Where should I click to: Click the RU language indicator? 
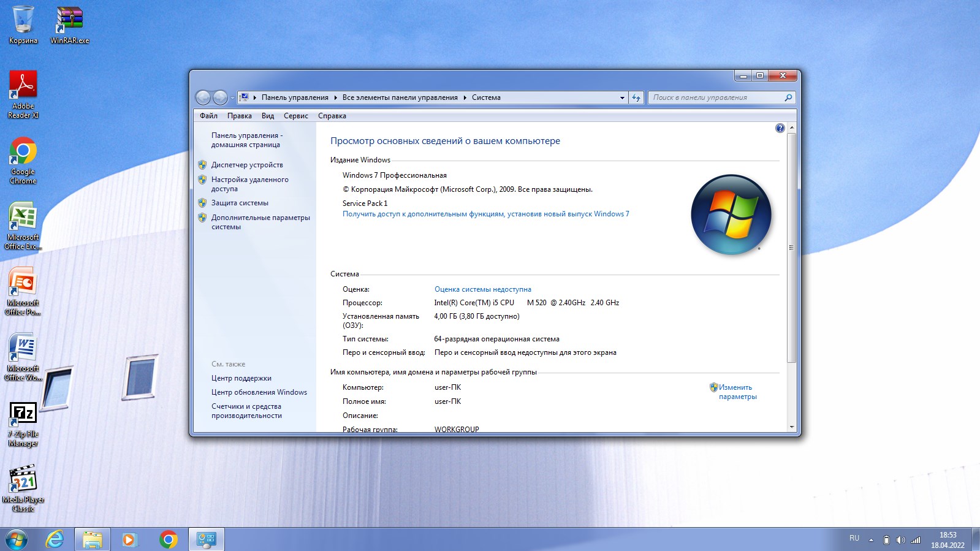pos(854,538)
